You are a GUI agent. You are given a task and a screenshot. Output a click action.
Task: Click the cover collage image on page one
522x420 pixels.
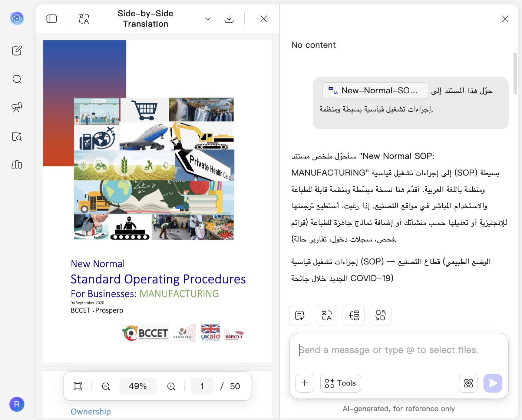[154, 169]
